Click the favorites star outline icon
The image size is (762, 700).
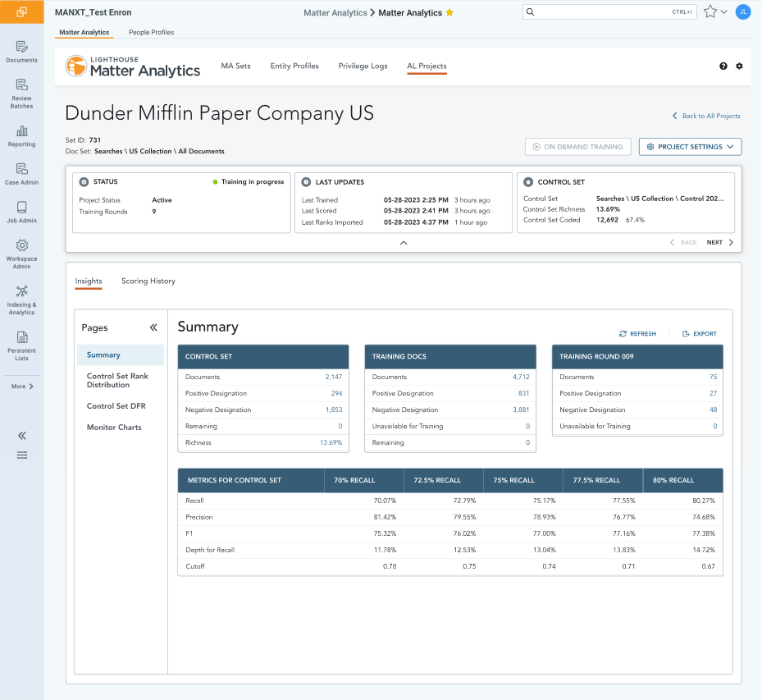click(x=710, y=11)
